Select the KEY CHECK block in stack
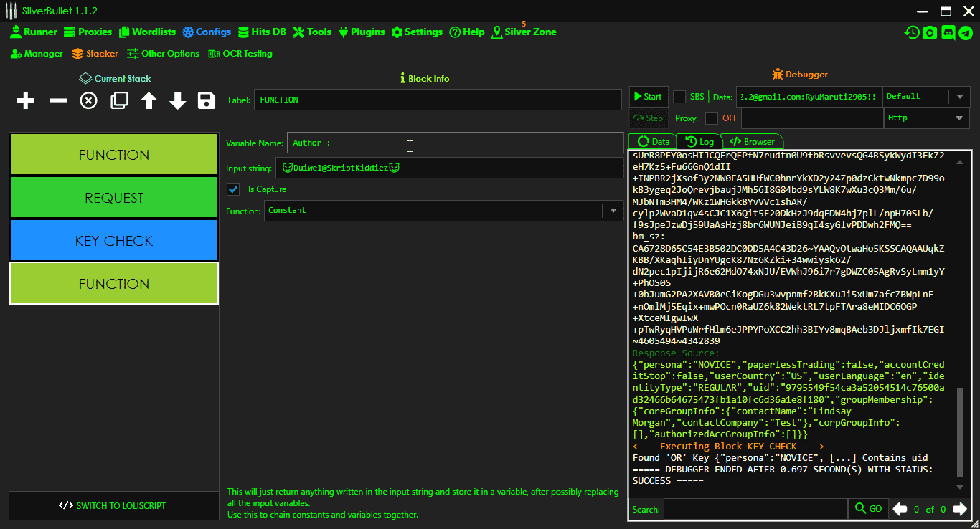The image size is (980, 529). pyautogui.click(x=113, y=241)
